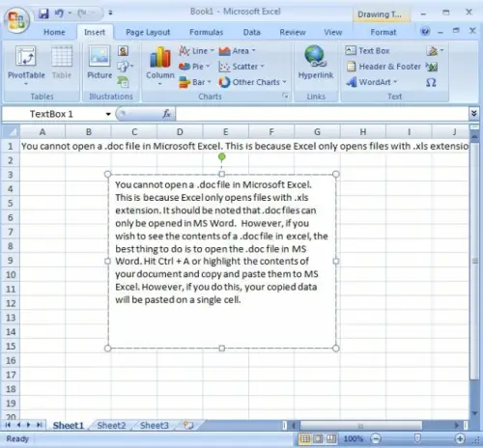The height and width of the screenshot is (448, 483).
Task: Insert a SmartArt graphic
Action: coord(123,82)
